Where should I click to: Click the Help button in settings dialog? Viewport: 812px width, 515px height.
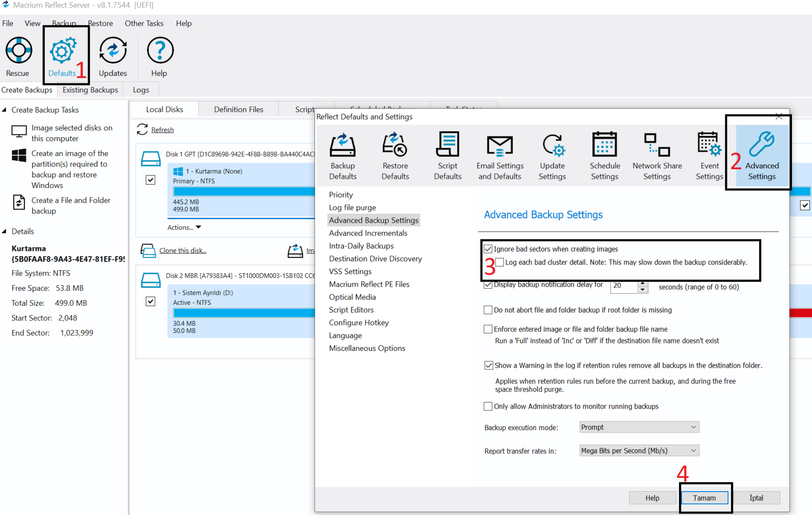[x=652, y=498]
